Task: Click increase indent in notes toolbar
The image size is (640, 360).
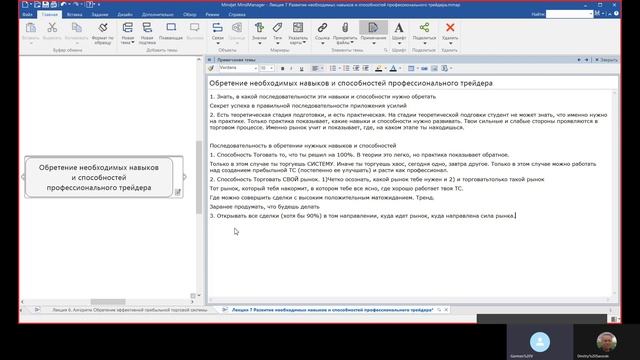Action: pos(366,69)
